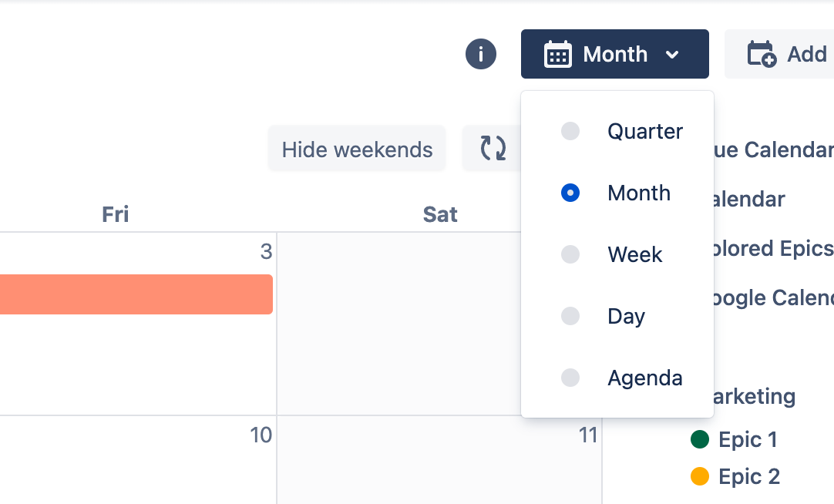Select Friday the 3rd date number

(x=266, y=252)
